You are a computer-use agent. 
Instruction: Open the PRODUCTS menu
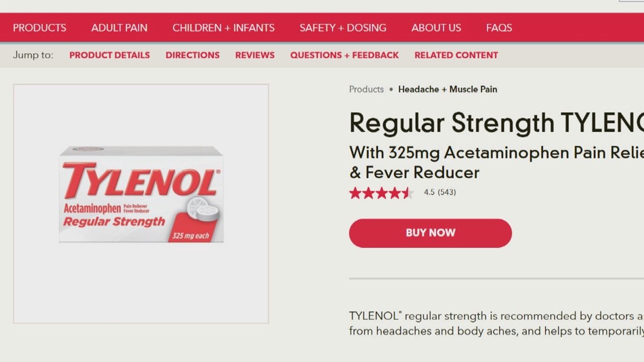pos(40,28)
